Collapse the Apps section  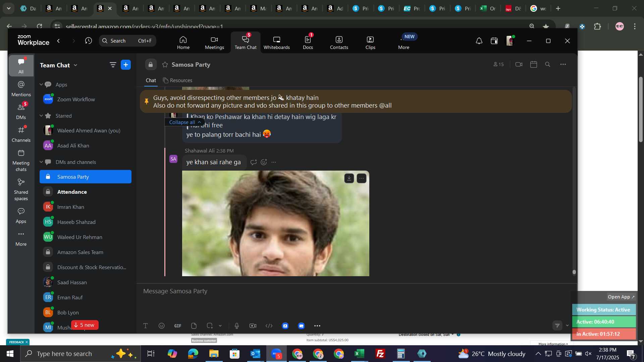click(41, 84)
